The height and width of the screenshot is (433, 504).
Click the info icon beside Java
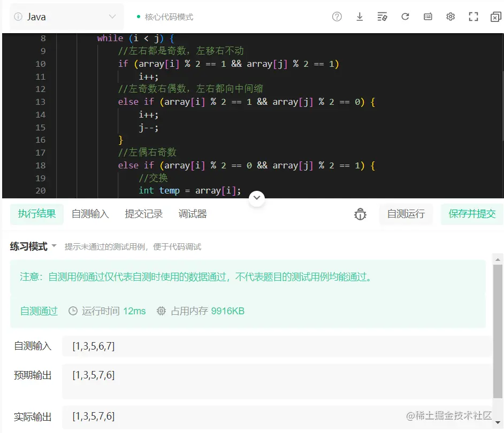pyautogui.click(x=18, y=17)
